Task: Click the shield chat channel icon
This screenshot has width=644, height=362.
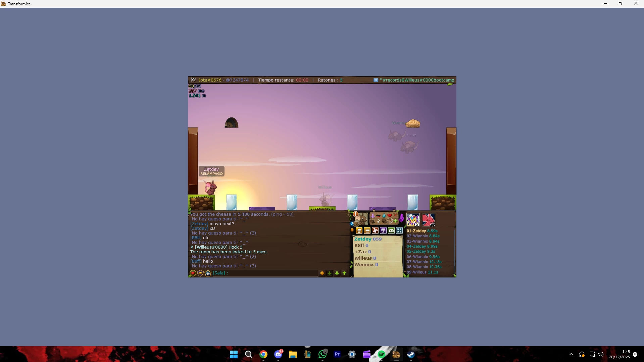Action: point(200,273)
